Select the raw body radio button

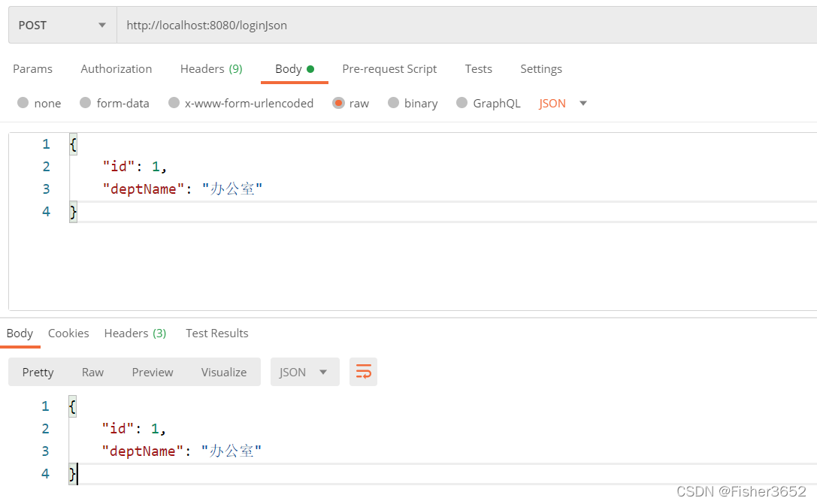click(339, 103)
